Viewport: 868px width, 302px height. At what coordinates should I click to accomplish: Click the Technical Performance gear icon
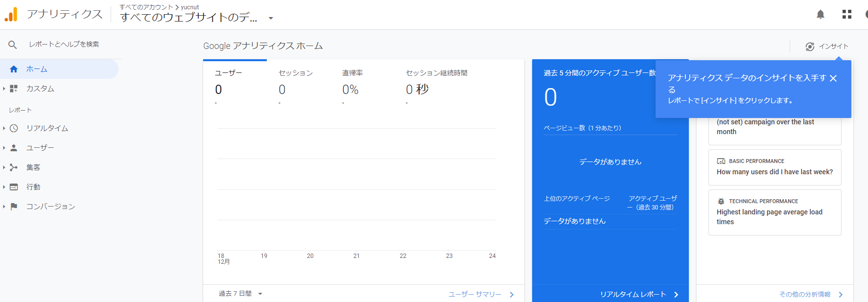click(x=721, y=201)
